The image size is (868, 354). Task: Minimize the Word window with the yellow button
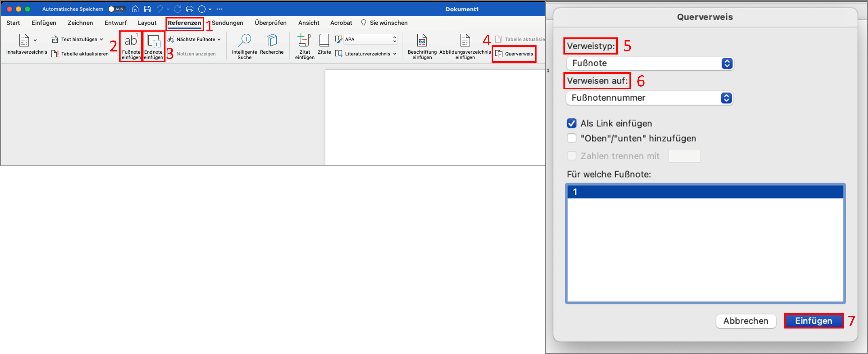click(x=18, y=9)
